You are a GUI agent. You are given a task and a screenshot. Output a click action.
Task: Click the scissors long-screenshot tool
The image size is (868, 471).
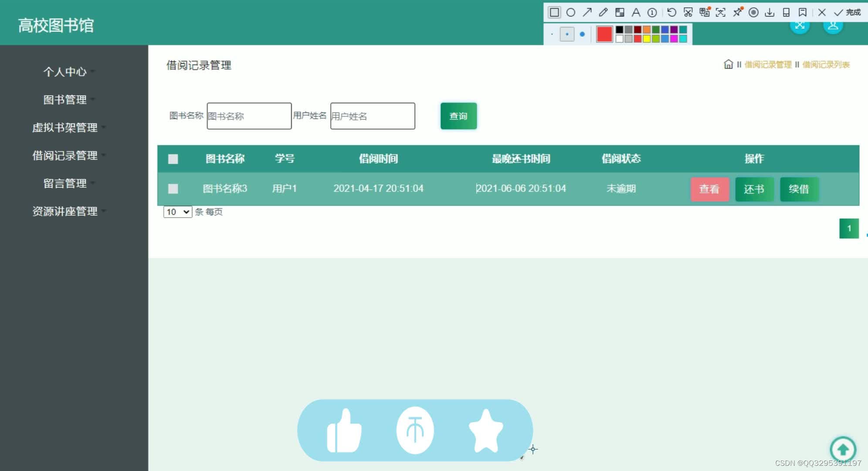pos(688,12)
